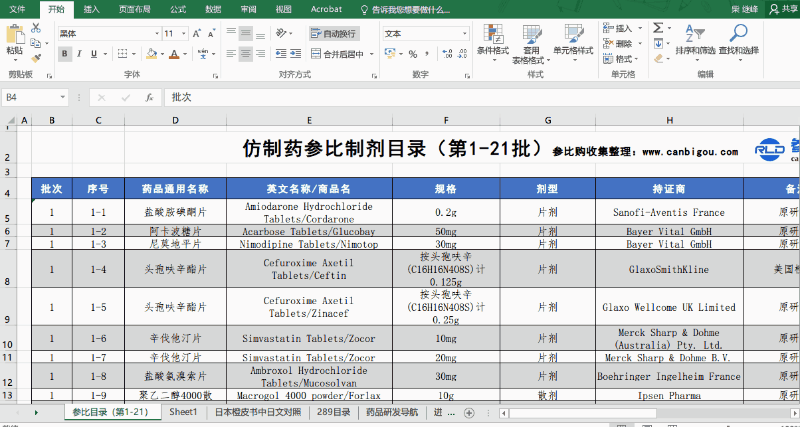This screenshot has height=427, width=800.
Task: Toggle align text right
Action: 261,54
